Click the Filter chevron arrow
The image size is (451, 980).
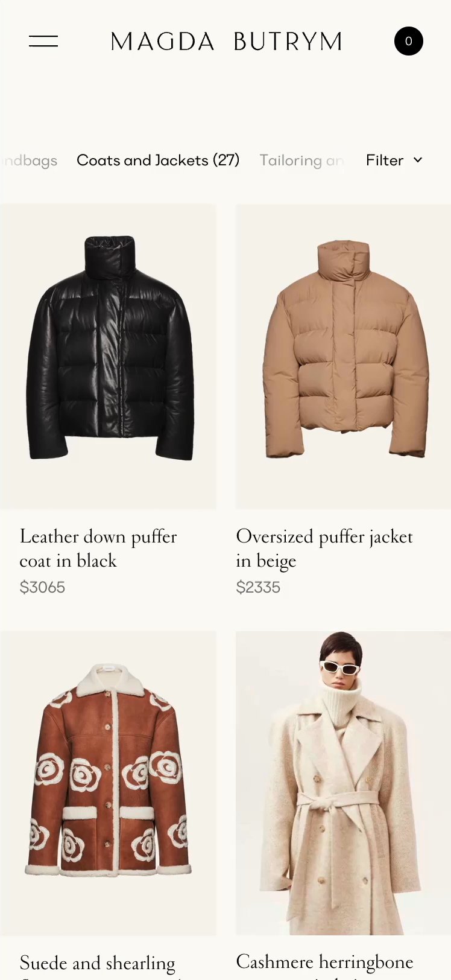coord(418,160)
